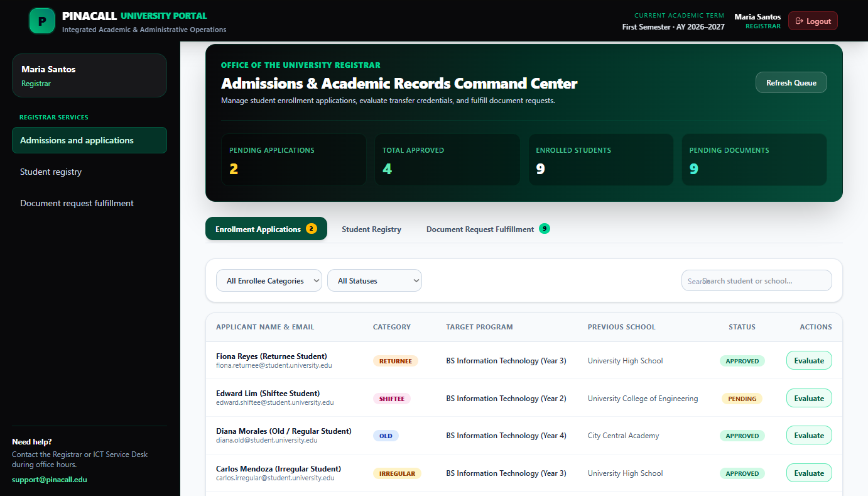This screenshot has width=868, height=496.
Task: Click City Central Academy previous school cell
Action: pos(624,436)
